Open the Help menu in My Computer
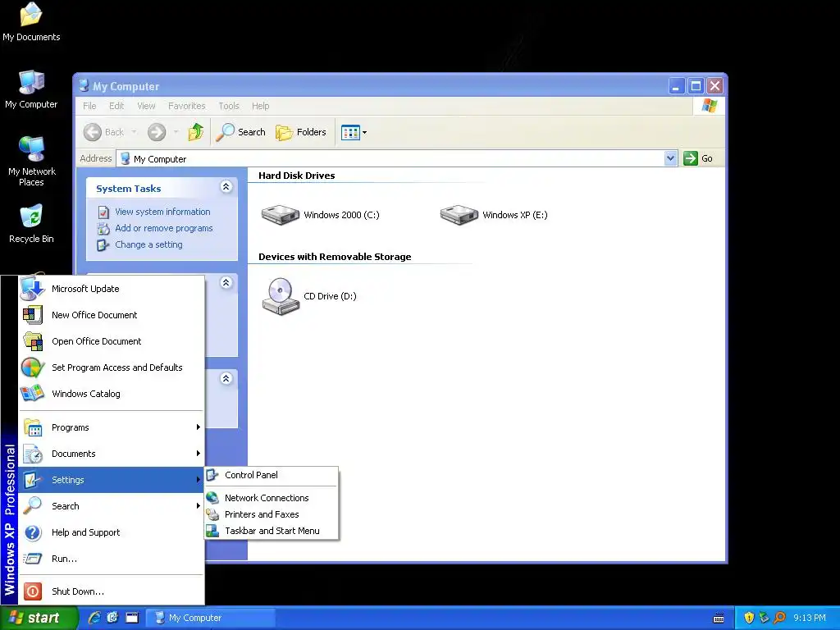The height and width of the screenshot is (630, 840). point(260,106)
